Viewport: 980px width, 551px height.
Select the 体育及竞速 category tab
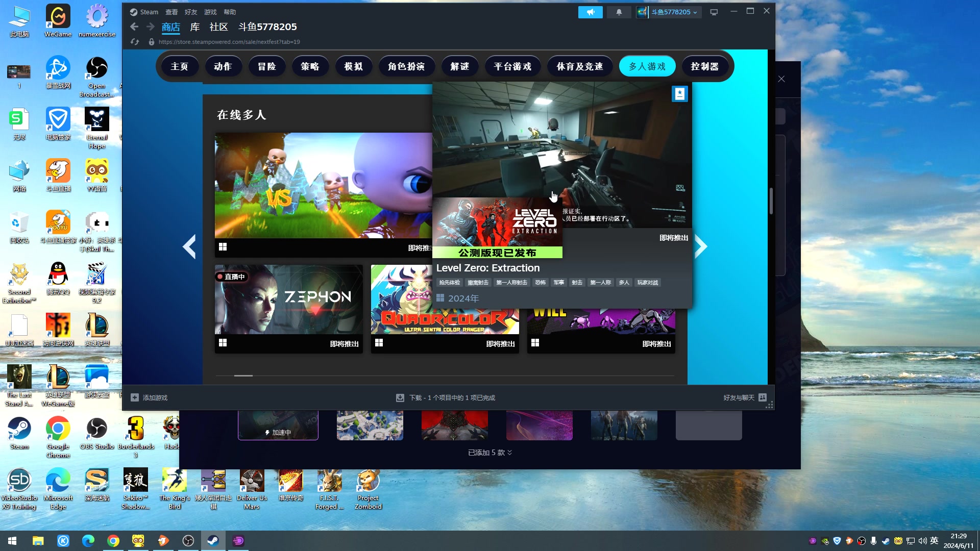click(x=580, y=66)
